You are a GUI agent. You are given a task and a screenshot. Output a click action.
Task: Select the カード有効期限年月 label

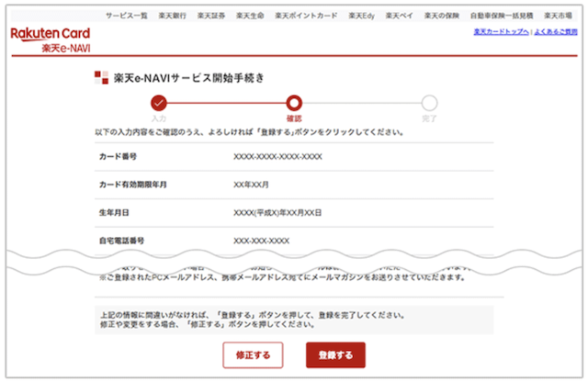132,185
